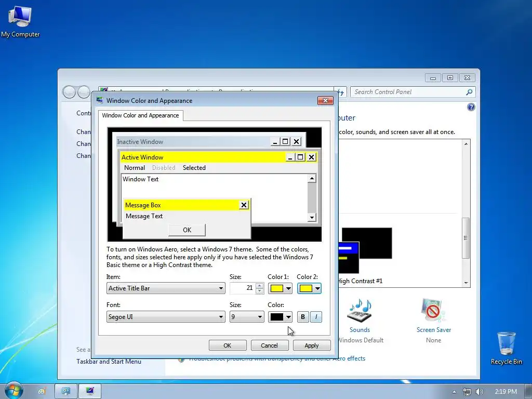The image size is (532, 399).
Task: Click the Inactive Window title bar in preview
Action: tap(209, 141)
